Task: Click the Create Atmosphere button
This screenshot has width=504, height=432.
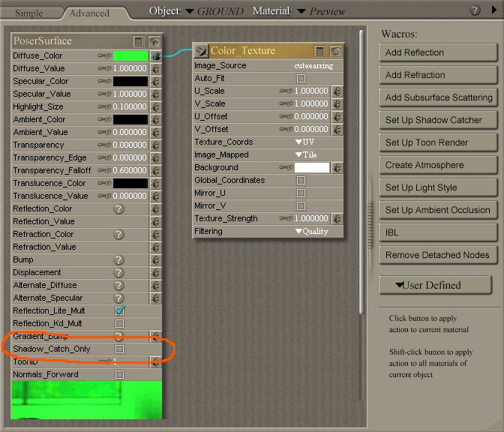Action: [438, 165]
